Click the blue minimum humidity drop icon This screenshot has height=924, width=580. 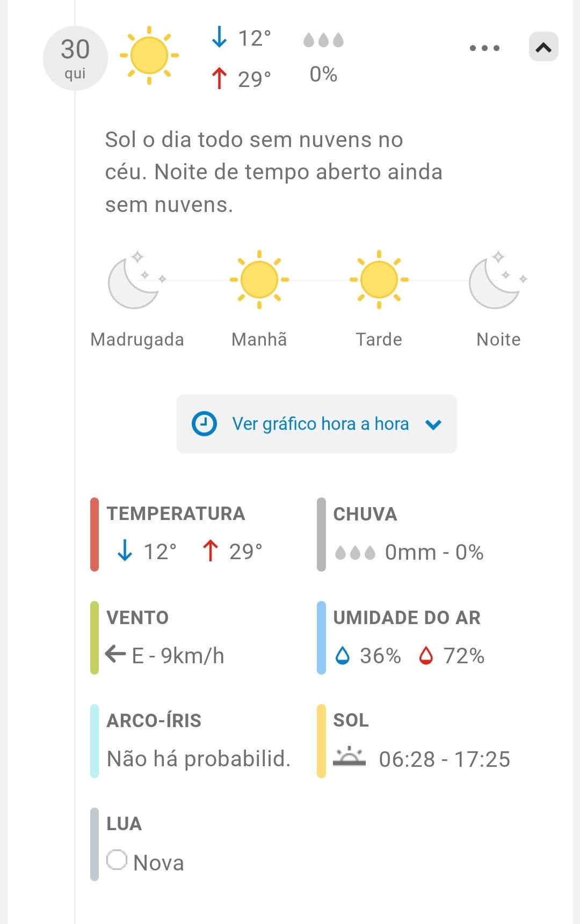(343, 656)
